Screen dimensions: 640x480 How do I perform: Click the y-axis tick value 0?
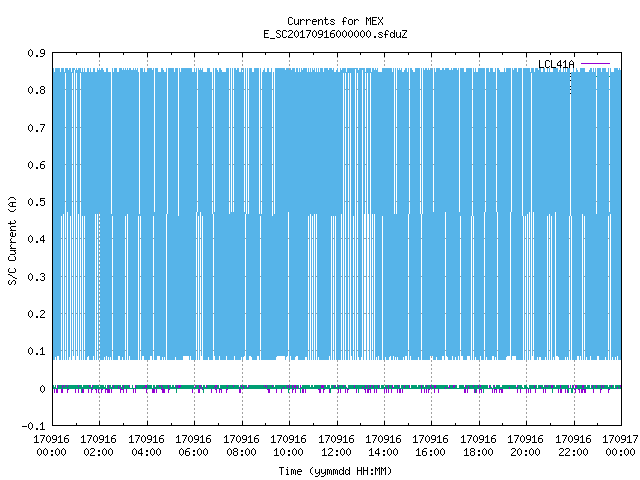click(42, 389)
